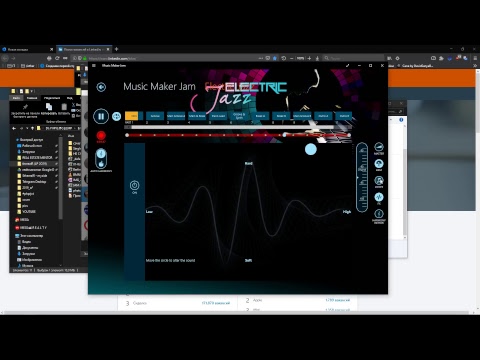This screenshot has width=480, height=360.
Task: Click the start handle of red timeline
Action: coord(127,135)
